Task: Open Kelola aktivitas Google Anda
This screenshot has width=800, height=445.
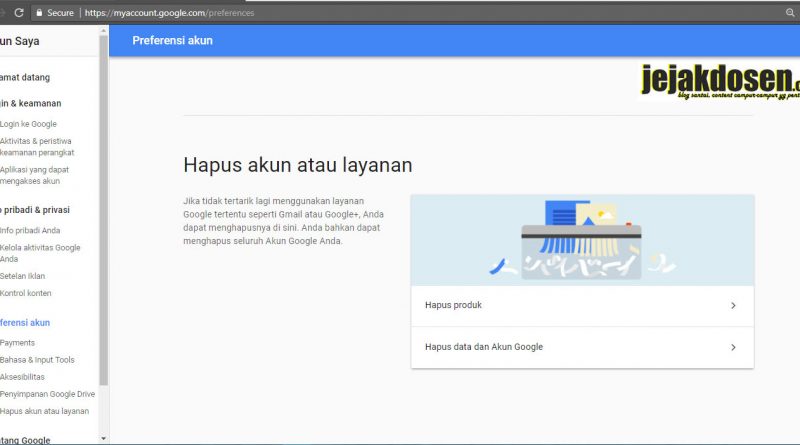Action: [x=40, y=253]
